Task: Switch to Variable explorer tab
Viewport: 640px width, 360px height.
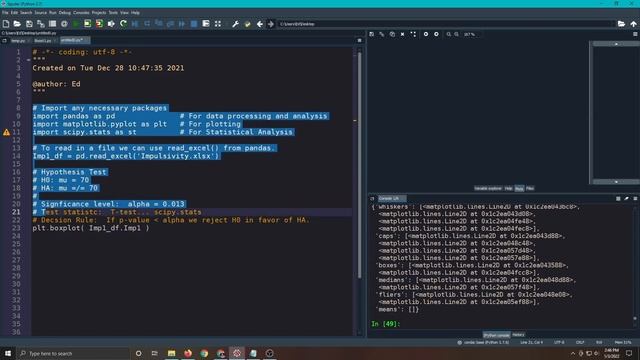Action: click(488, 188)
